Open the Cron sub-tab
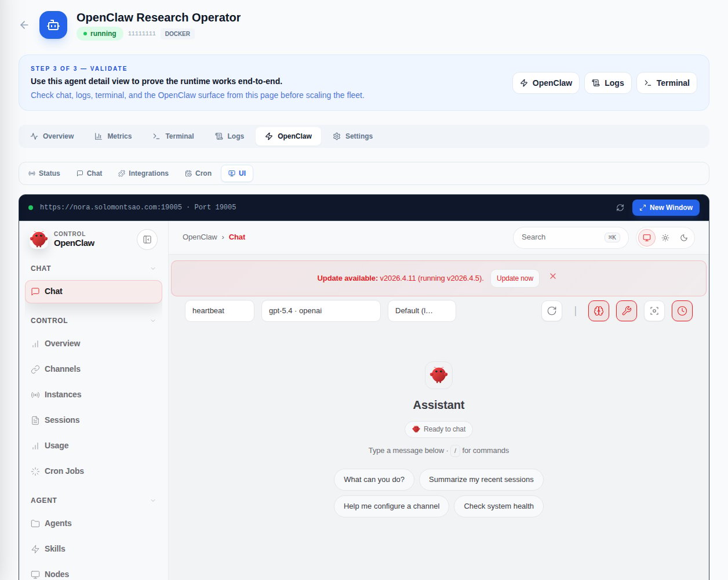 coord(198,173)
